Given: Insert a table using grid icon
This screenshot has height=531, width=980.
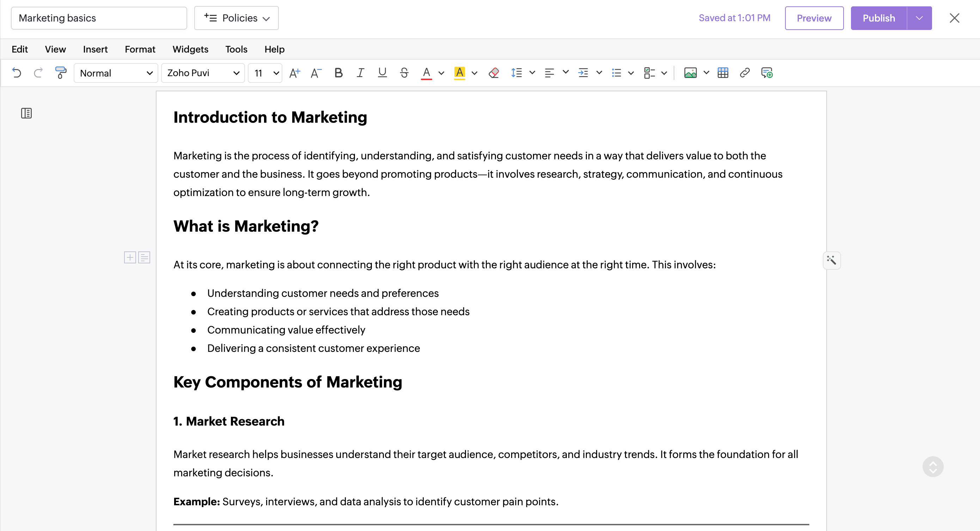Looking at the screenshot, I should tap(722, 73).
